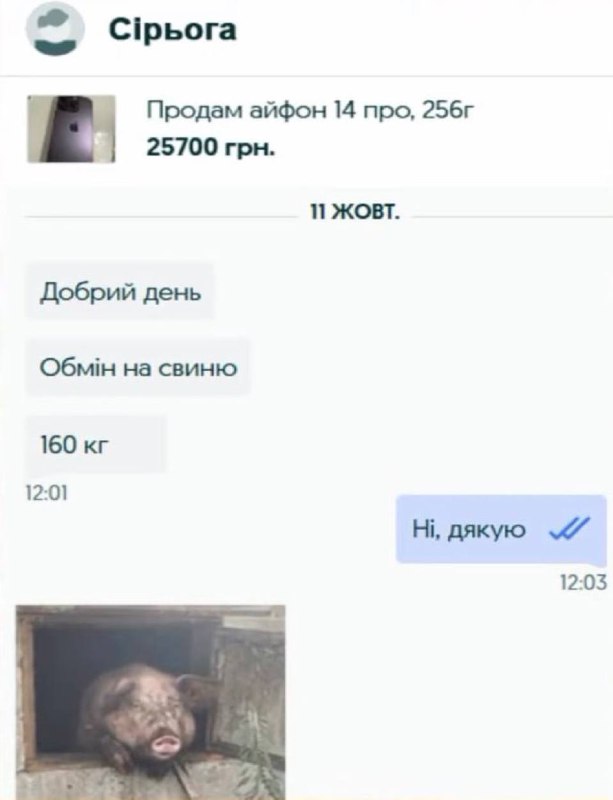Click the double-check read receipt icon
This screenshot has height=800, width=613.
click(569, 529)
